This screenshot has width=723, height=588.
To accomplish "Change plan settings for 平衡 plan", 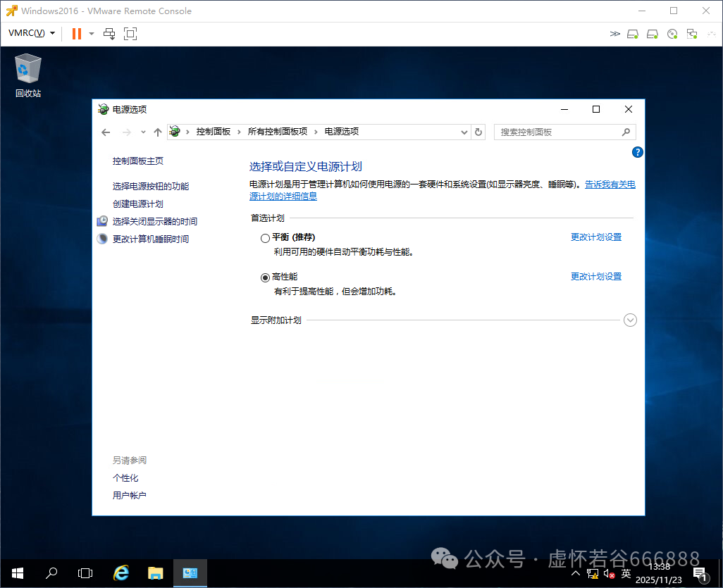I will (x=595, y=237).
